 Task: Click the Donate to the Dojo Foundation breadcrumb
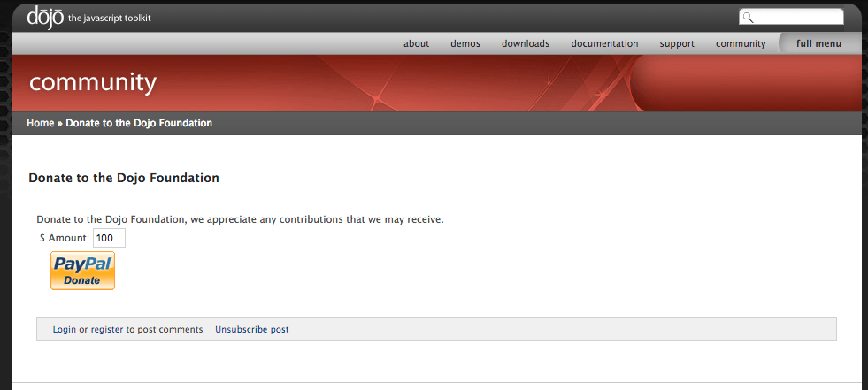click(x=139, y=123)
